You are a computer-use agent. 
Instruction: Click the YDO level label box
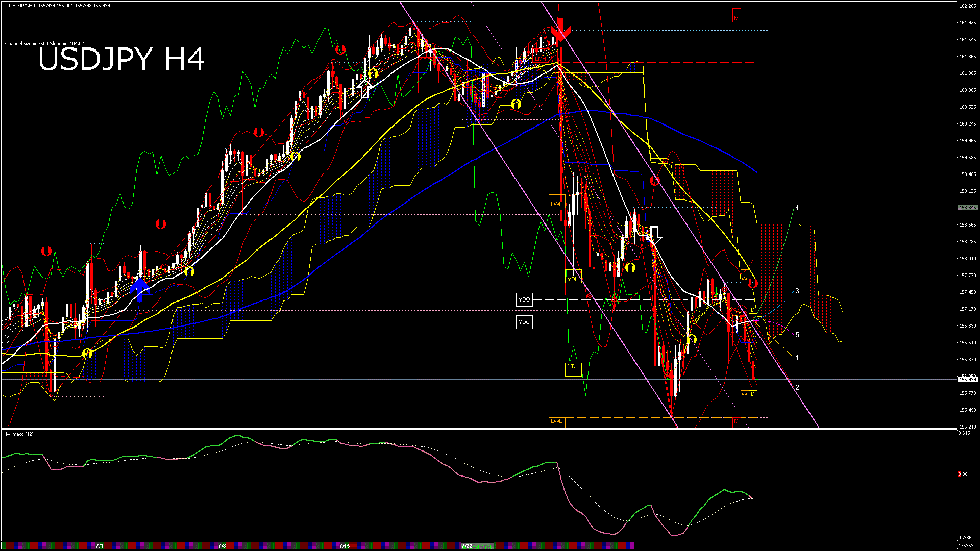pyautogui.click(x=524, y=299)
